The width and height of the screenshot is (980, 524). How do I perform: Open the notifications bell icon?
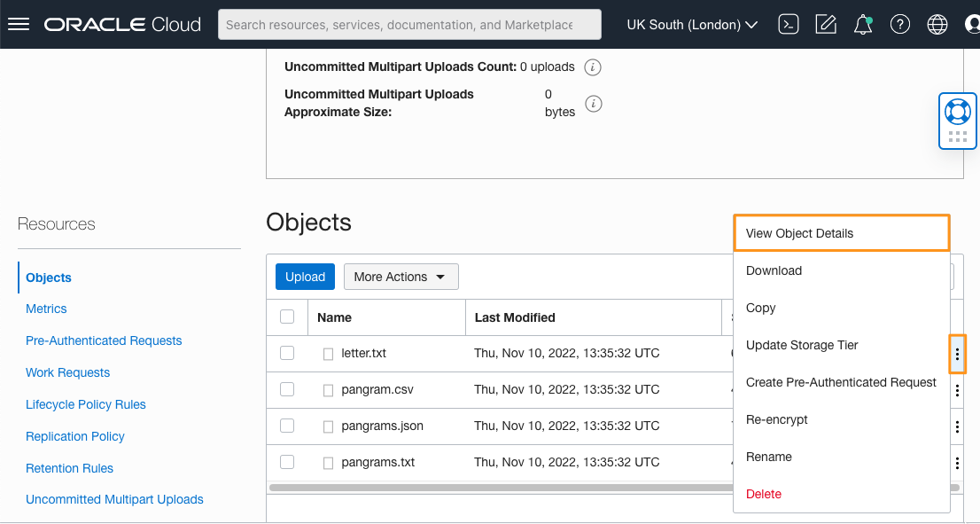[863, 25]
